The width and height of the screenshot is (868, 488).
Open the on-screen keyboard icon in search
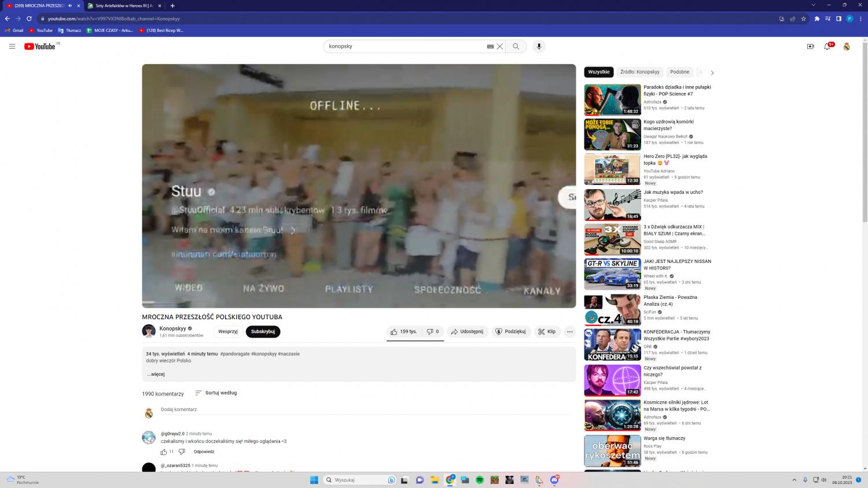click(490, 46)
